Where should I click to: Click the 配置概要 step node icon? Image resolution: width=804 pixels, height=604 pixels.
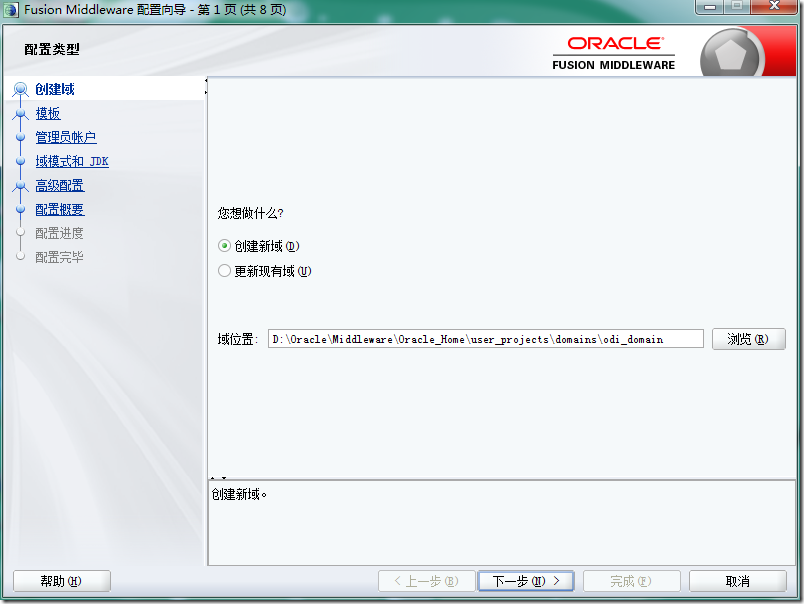click(21, 210)
